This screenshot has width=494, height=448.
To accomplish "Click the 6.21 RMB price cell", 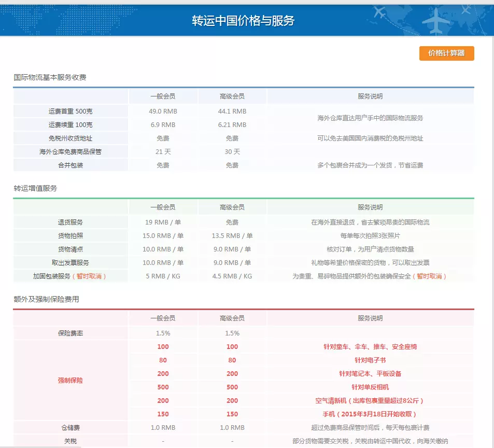I will coord(232,125).
